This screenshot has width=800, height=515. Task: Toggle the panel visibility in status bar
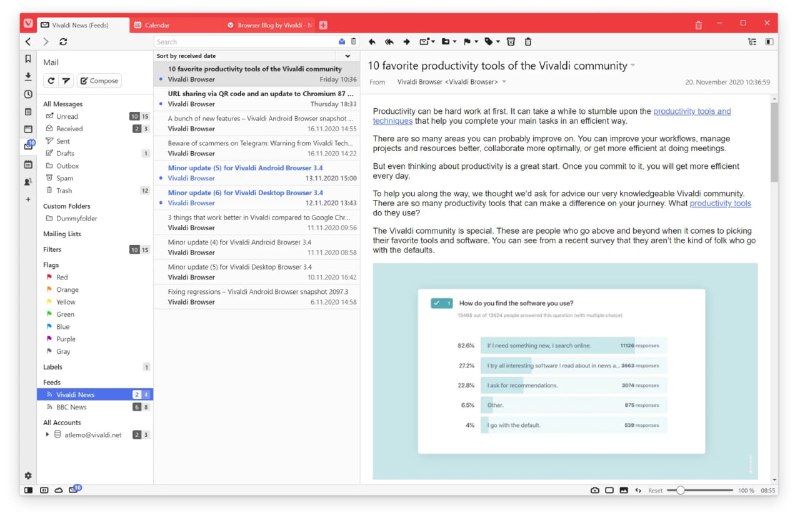[28, 490]
